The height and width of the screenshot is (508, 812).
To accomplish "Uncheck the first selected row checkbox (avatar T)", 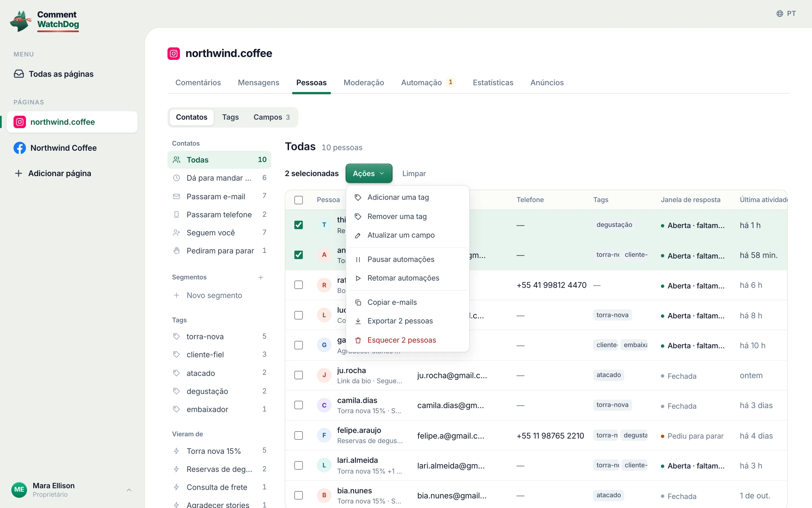I will point(298,225).
